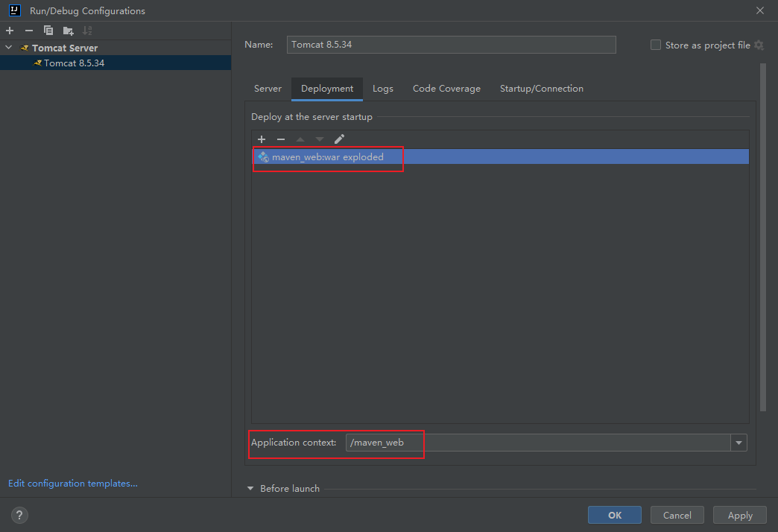Viewport: 778px width, 532px height.
Task: Switch to Code Coverage tab
Action: (x=446, y=89)
